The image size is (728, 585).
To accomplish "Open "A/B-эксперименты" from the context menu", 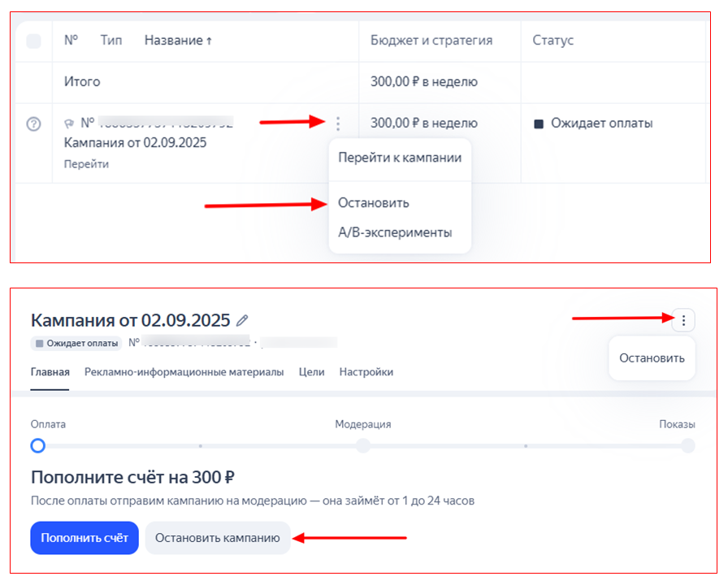I will tap(395, 232).
